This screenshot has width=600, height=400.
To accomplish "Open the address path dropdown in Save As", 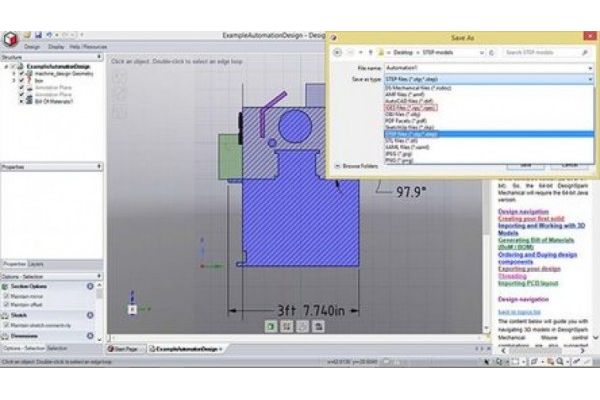I will (482, 53).
